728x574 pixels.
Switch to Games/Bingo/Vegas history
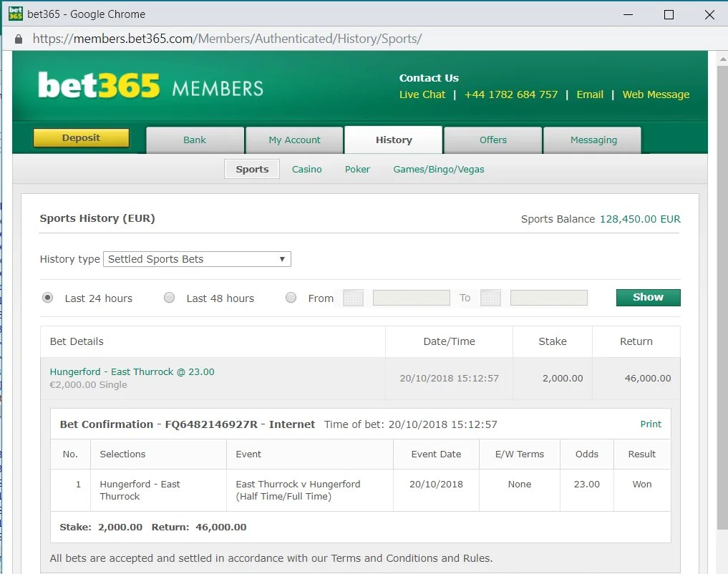439,170
